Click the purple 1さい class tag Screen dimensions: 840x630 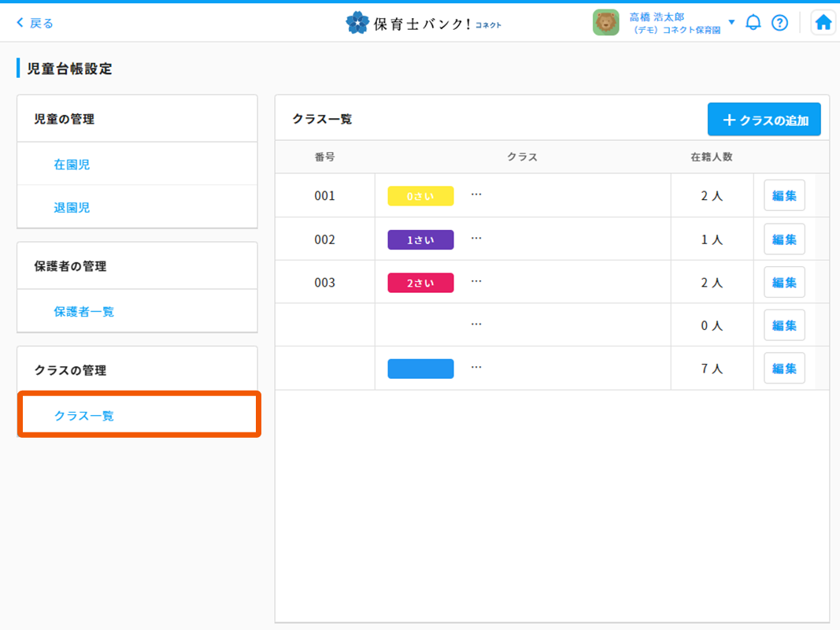[420, 239]
